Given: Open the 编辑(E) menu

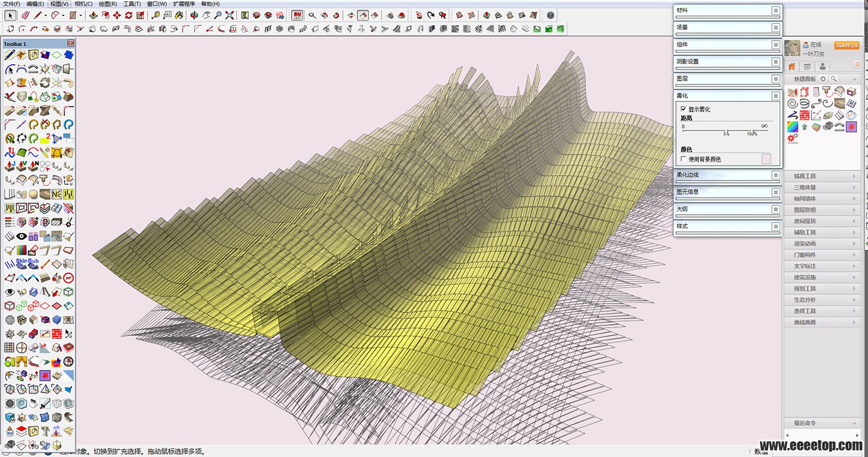Looking at the screenshot, I should tap(35, 4).
